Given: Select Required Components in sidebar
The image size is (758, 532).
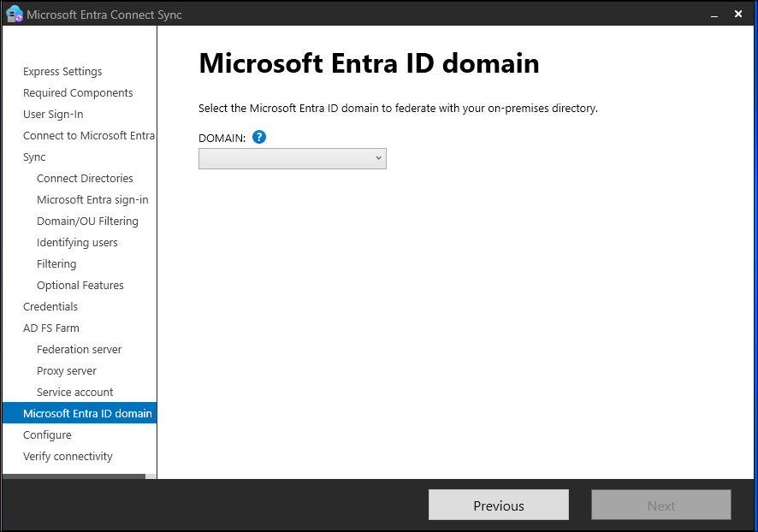Looking at the screenshot, I should [x=78, y=93].
